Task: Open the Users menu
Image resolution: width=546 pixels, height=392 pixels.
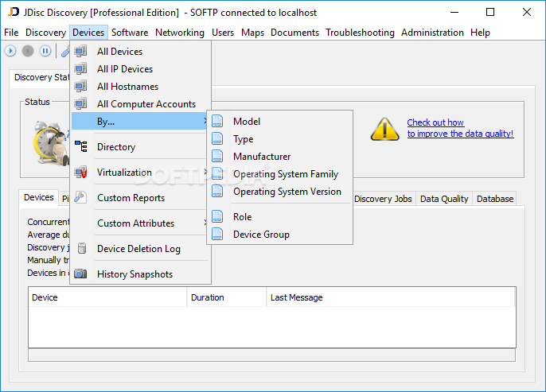Action: [x=223, y=33]
